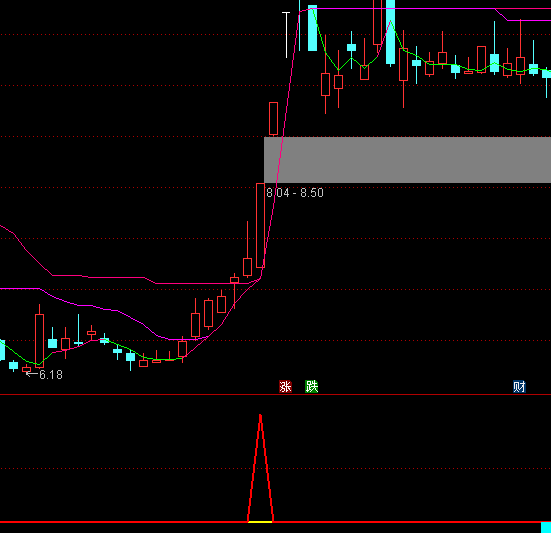This screenshot has height=533, width=551.
Task: Click the solid cyan candle right of T marker
Action: [312, 28]
